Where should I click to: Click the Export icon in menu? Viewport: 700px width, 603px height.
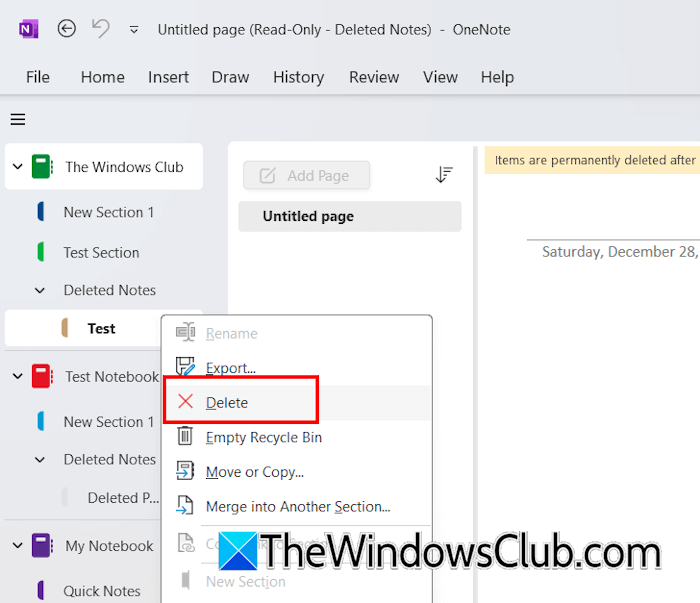(x=185, y=366)
